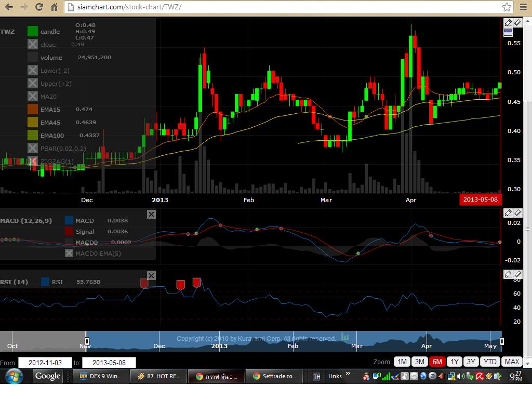Toggle the EMA45 line swatch

[33, 122]
